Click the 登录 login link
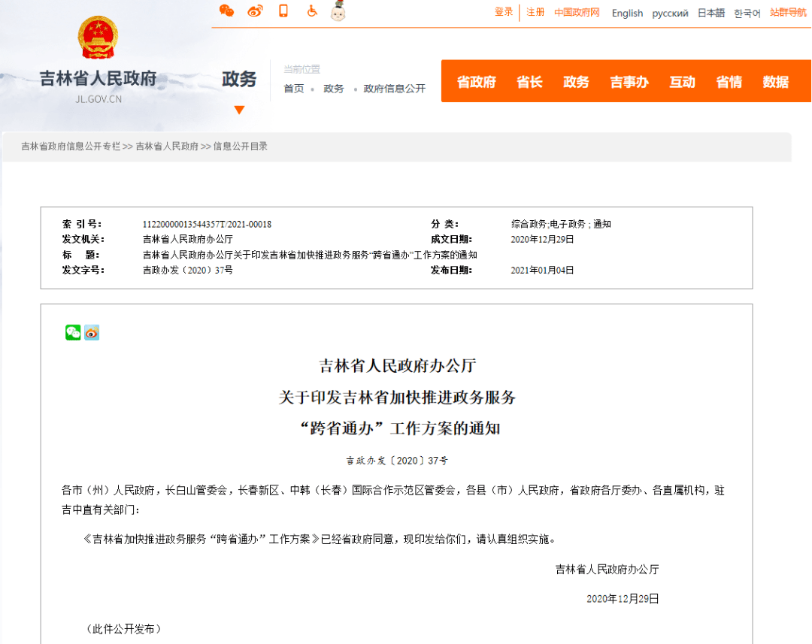The width and height of the screenshot is (812, 644). coord(503,12)
